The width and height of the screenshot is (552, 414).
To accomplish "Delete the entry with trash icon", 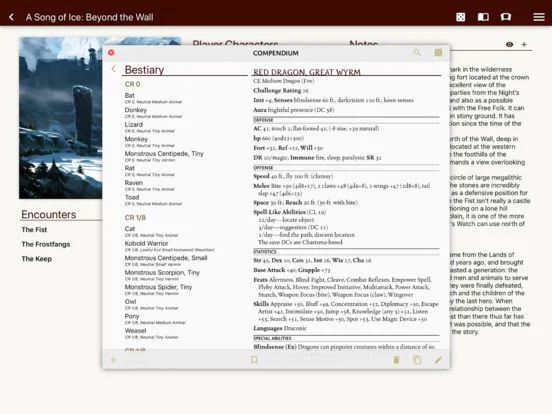I will pyautogui.click(x=396, y=360).
